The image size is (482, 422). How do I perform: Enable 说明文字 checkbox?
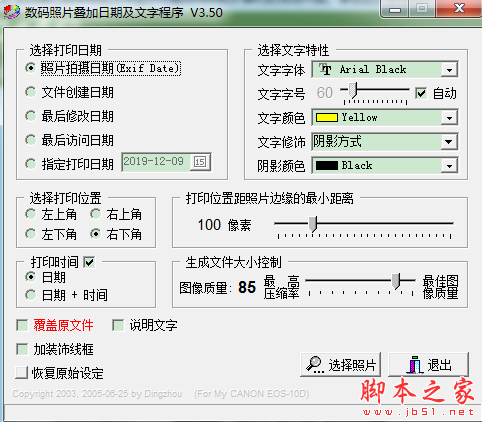pyautogui.click(x=118, y=325)
